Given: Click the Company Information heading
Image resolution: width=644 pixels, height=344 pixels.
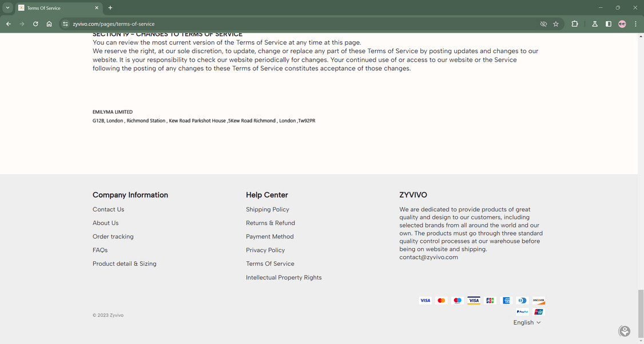Looking at the screenshot, I should (130, 195).
